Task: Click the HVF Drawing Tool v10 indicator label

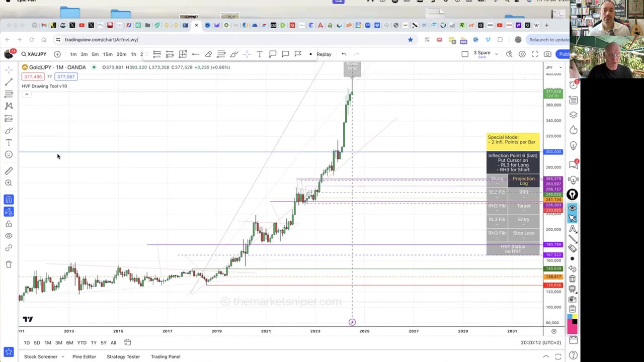Action: [44, 86]
